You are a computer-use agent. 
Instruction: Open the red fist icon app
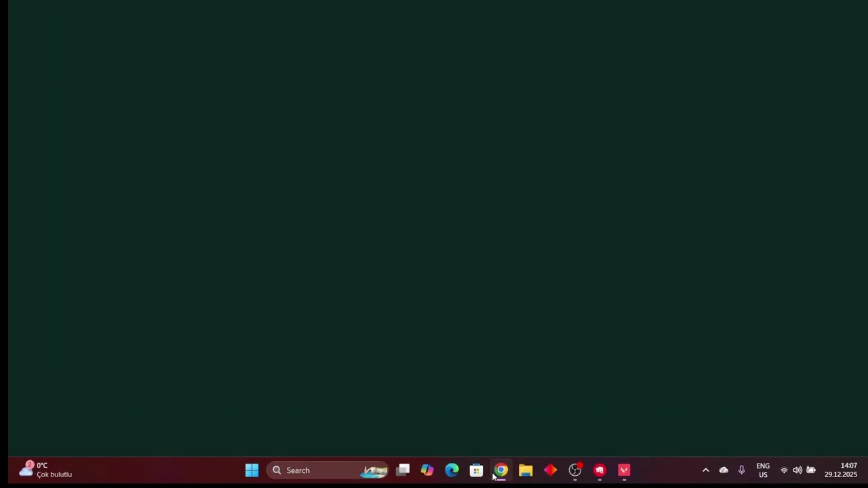click(599, 470)
